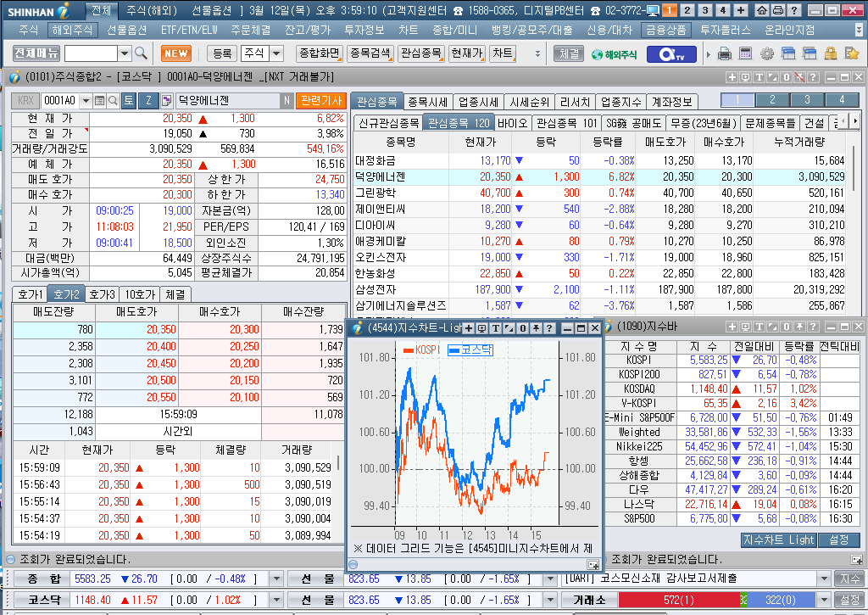Viewport: 868px width, 615px height.
Task: Click the 종합화면 toolbar button
Action: coord(320,53)
